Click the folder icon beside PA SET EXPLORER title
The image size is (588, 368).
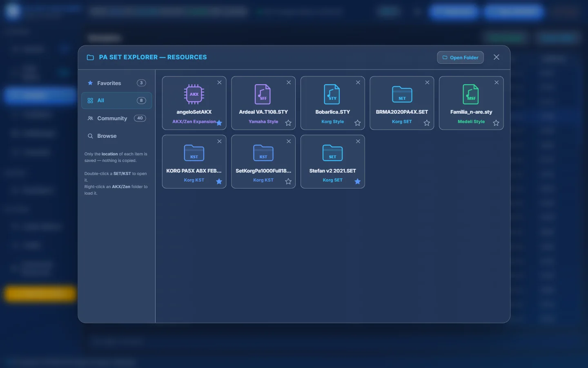point(90,58)
